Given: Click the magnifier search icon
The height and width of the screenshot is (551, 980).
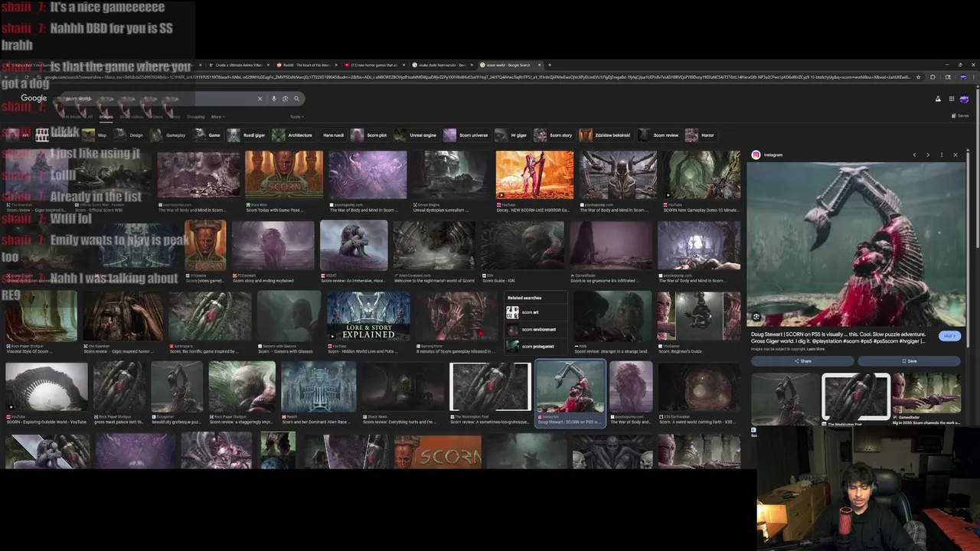Looking at the screenshot, I should point(296,99).
